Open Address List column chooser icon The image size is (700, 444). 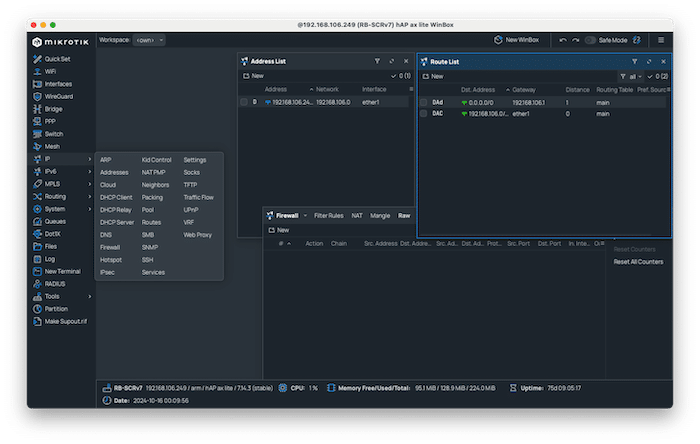(411, 89)
